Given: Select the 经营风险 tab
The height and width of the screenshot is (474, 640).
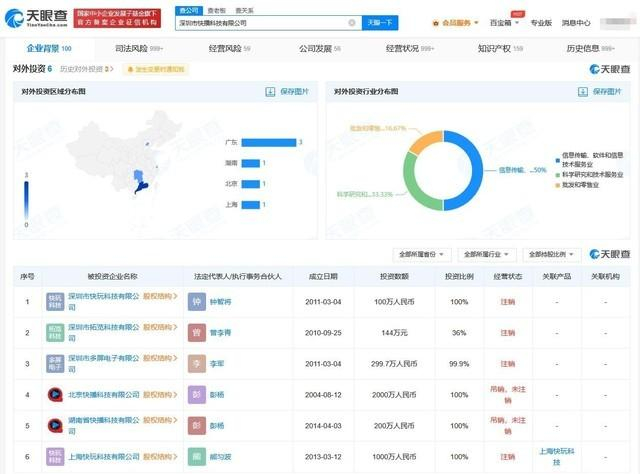Looking at the screenshot, I should (x=229, y=49).
